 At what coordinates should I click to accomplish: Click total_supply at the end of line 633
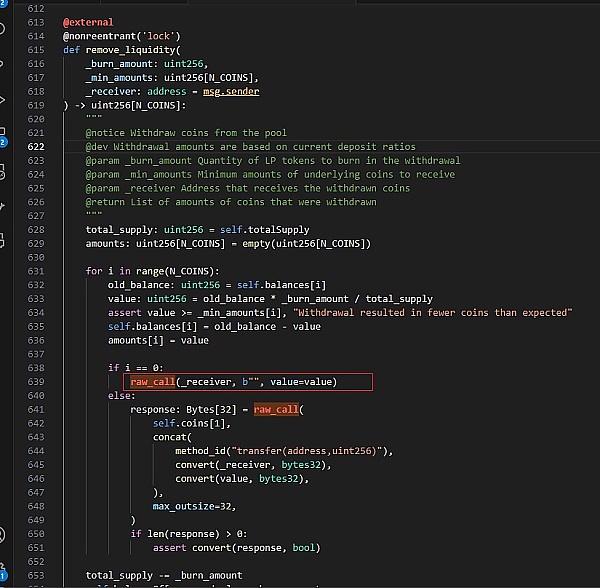pyautogui.click(x=399, y=299)
